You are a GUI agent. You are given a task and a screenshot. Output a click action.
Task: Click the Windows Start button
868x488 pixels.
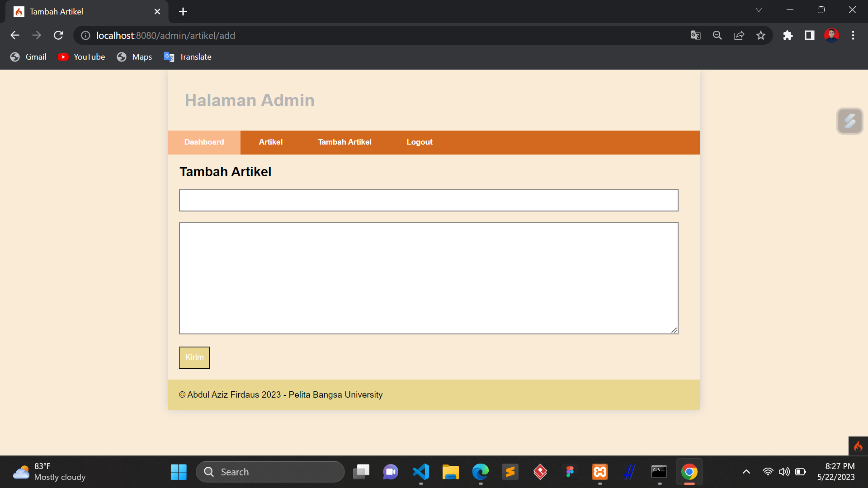179,471
